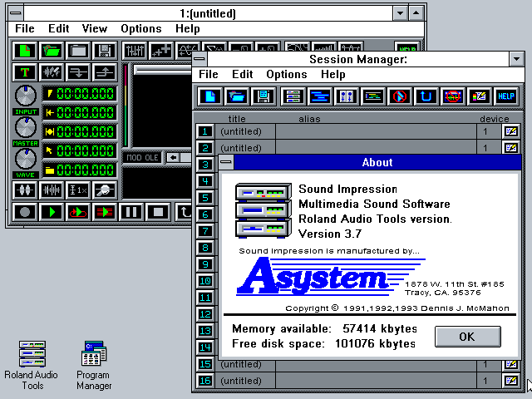Click gray folder icon in 1:(untitled) toolbar
This screenshot has width=532, height=399.
78,51
